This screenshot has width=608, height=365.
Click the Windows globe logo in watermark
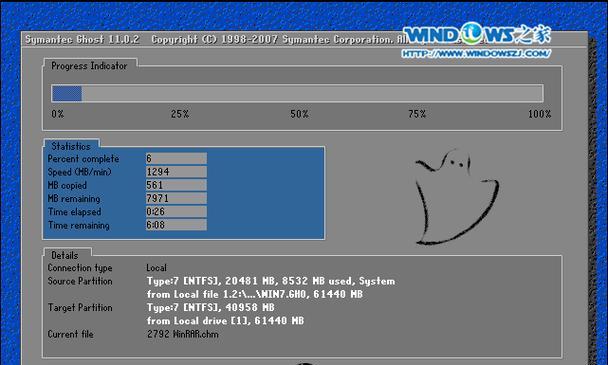coord(472,33)
